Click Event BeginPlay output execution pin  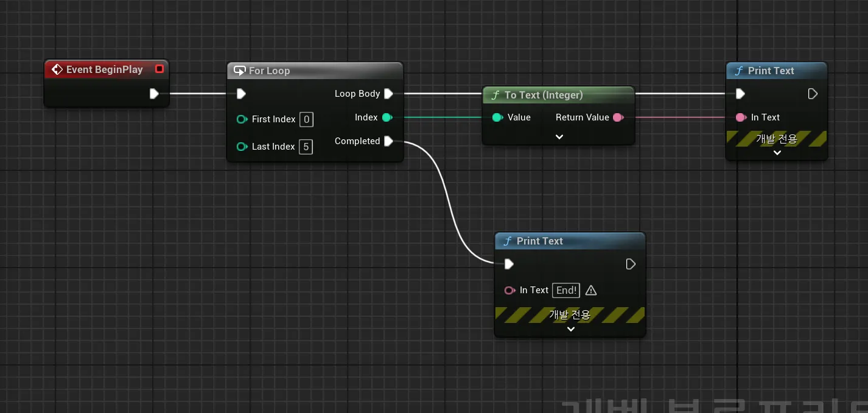pos(154,94)
